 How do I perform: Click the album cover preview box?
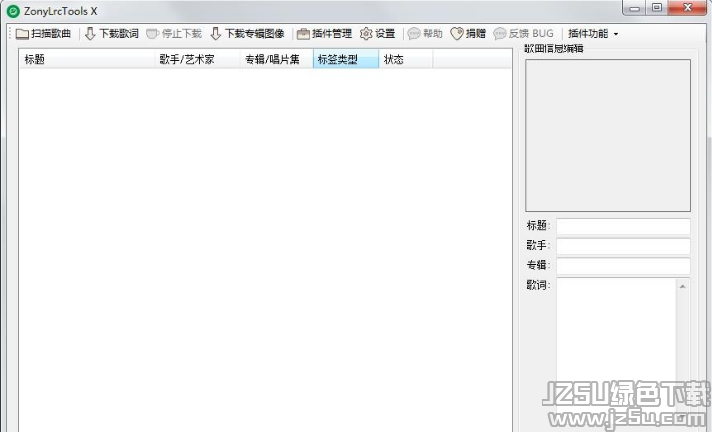[x=608, y=135]
